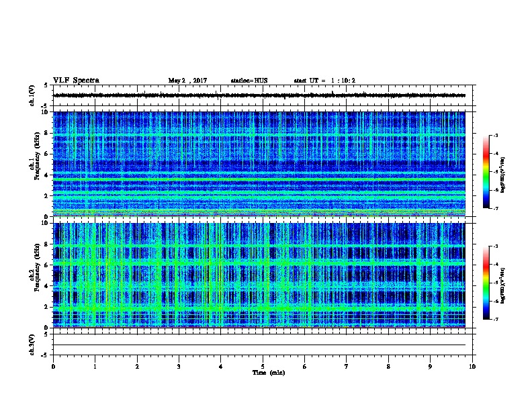Click the "3" tick on the time axis
The image size is (532, 411).
(179, 367)
